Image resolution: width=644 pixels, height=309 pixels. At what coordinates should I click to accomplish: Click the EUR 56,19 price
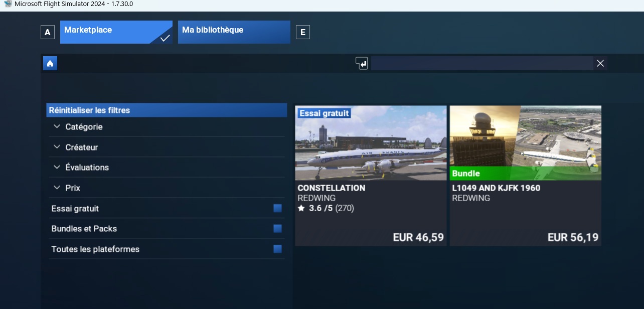573,237
